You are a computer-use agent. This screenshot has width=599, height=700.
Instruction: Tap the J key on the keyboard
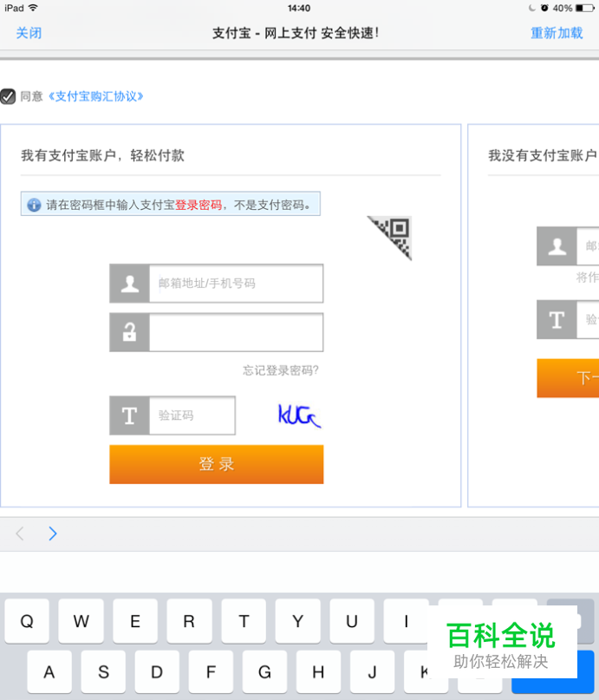pyautogui.click(x=373, y=672)
